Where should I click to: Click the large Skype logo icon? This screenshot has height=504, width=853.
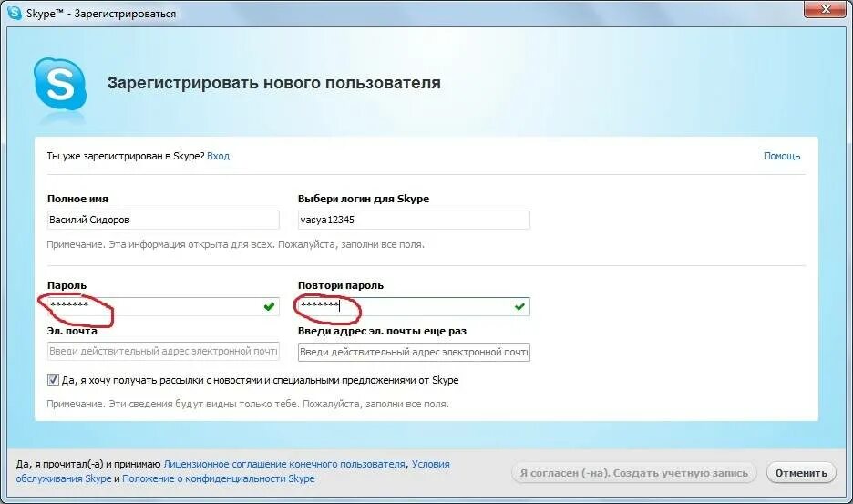pyautogui.click(x=60, y=85)
